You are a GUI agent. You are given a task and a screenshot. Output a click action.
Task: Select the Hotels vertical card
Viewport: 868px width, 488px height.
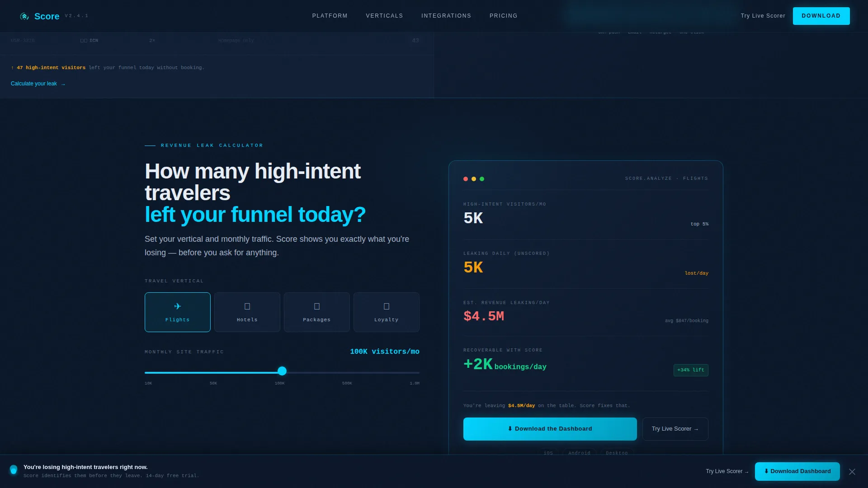tap(247, 312)
